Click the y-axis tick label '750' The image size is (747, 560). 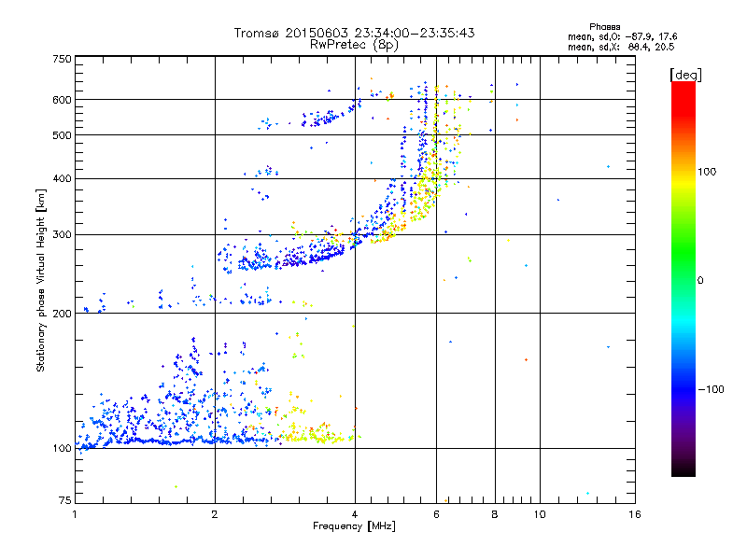coord(62,59)
